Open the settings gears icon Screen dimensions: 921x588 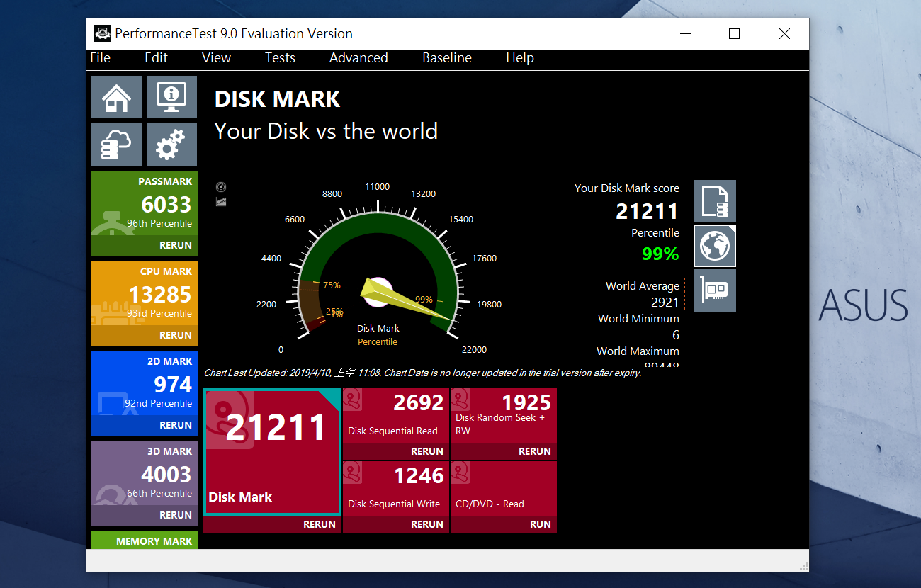coord(171,145)
